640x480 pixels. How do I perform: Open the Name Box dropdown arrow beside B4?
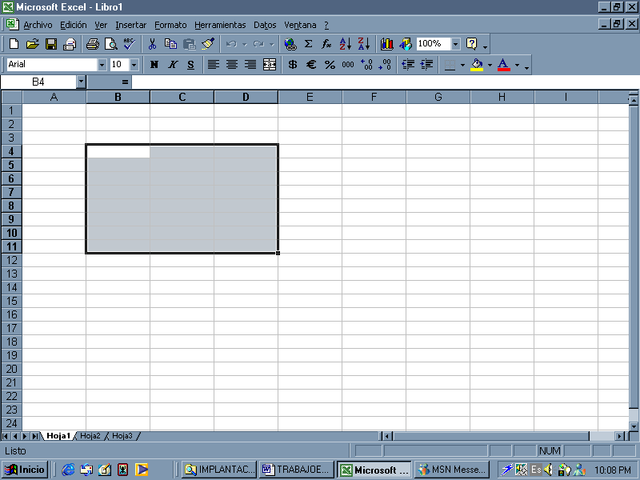pos(81,82)
